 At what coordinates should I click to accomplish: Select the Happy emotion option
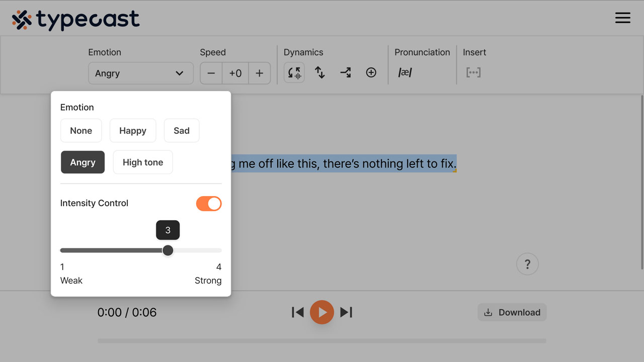[x=133, y=131]
